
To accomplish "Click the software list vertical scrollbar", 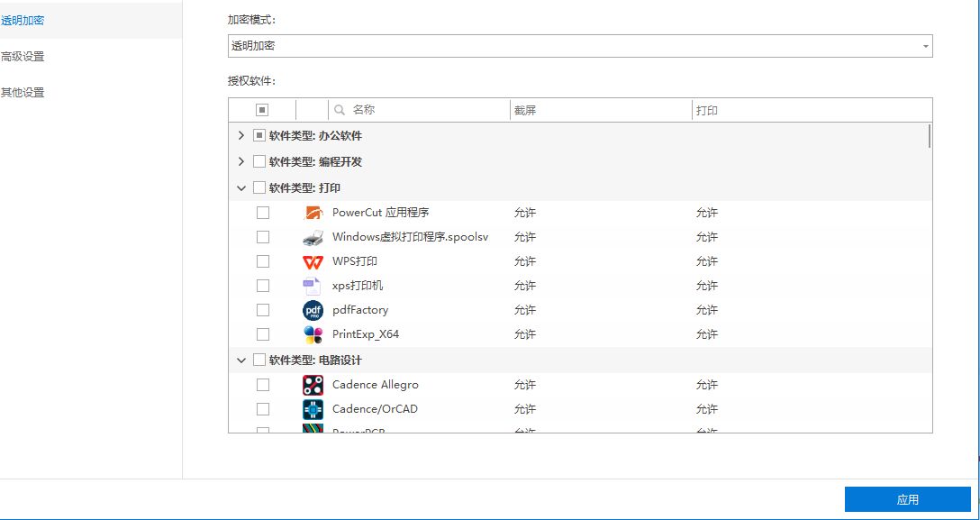I will pyautogui.click(x=929, y=136).
